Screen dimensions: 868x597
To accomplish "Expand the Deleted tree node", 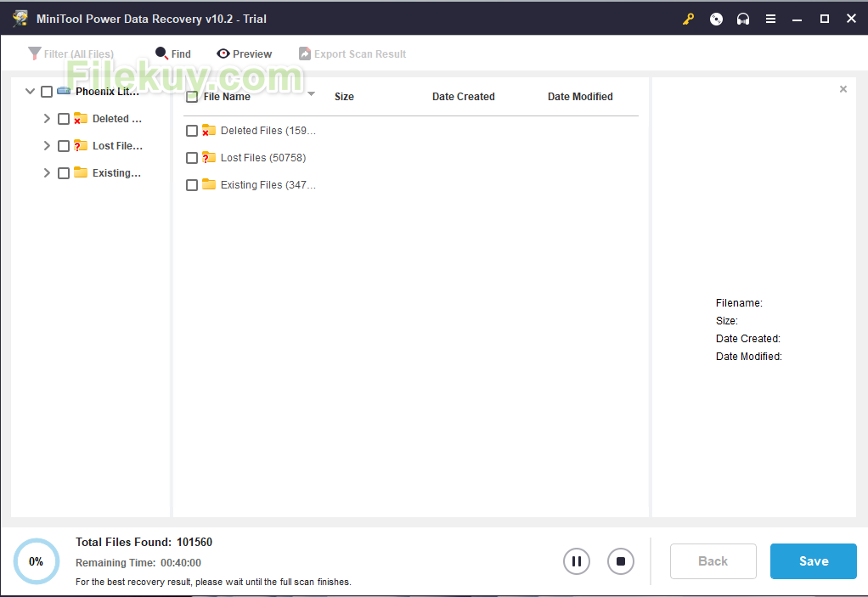I will point(47,118).
